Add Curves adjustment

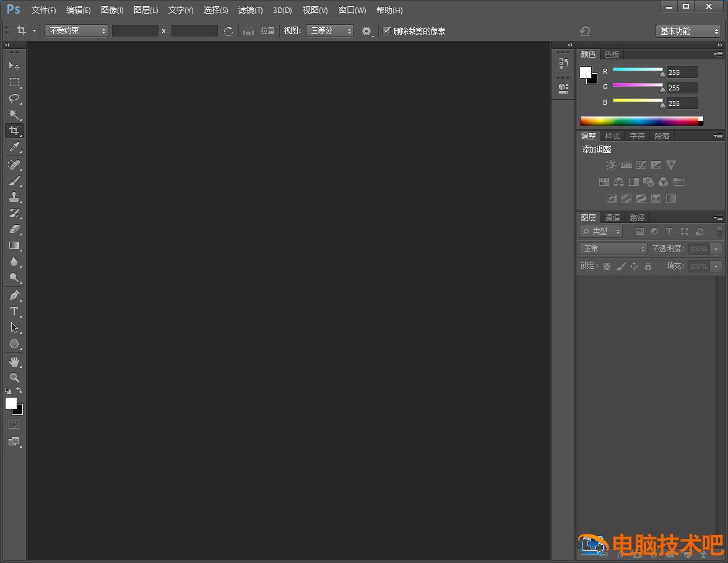pyautogui.click(x=641, y=165)
